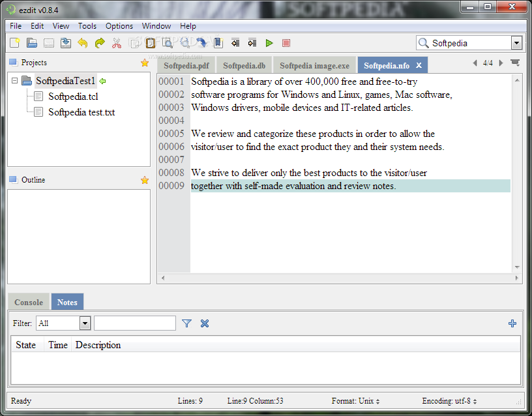Create a new file with toolbar icon
Screen dimensions: 532x416
tap(15, 43)
